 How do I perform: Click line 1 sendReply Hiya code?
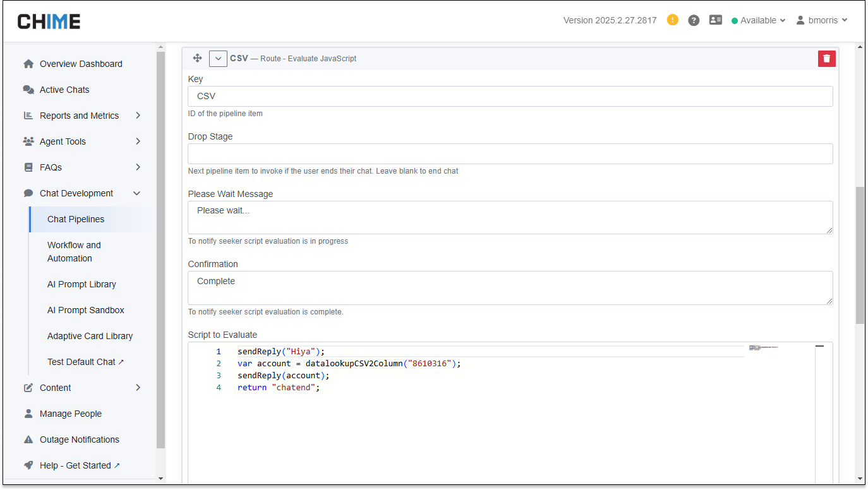pyautogui.click(x=280, y=352)
